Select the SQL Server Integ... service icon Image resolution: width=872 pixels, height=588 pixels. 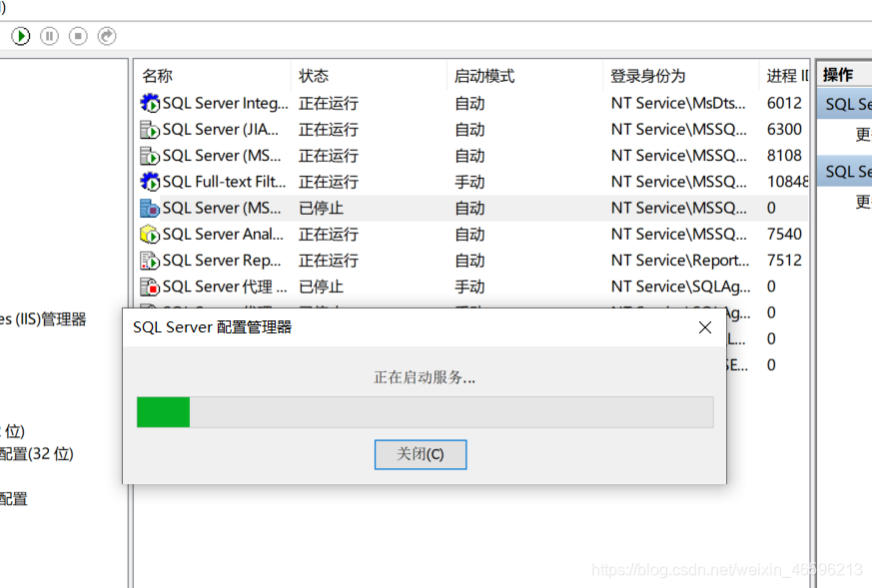click(150, 104)
